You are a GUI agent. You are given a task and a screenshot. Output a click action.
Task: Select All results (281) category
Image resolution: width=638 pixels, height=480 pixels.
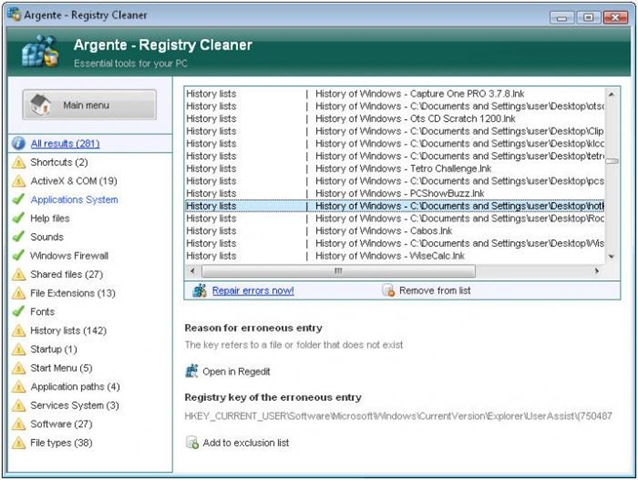point(65,144)
